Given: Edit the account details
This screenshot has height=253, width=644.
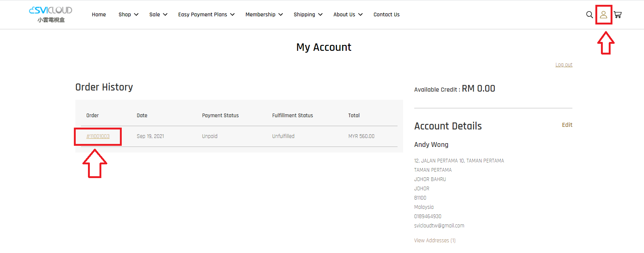Looking at the screenshot, I should (567, 125).
